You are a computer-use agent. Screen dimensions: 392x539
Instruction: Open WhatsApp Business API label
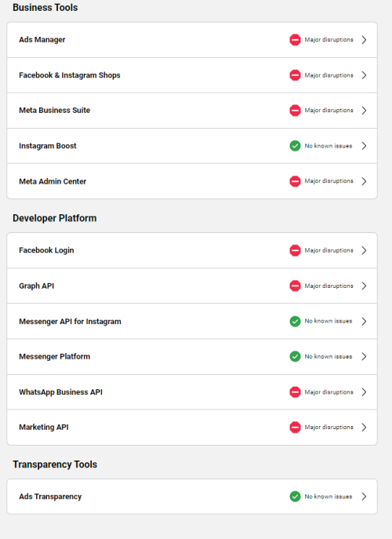pyautogui.click(x=61, y=392)
